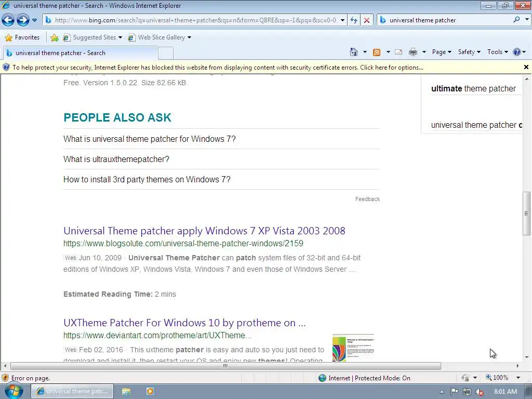The height and width of the screenshot is (399, 532).
Task: Click the Feedback link
Action: tap(367, 199)
